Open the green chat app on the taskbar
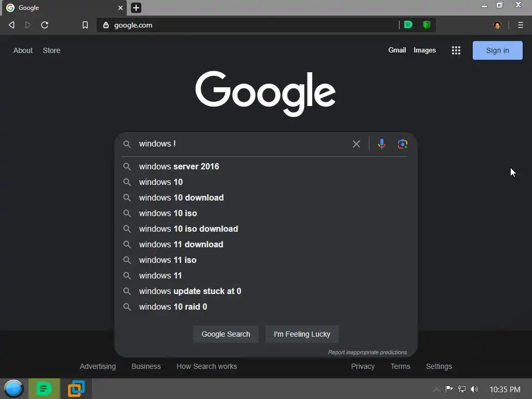 point(44,389)
